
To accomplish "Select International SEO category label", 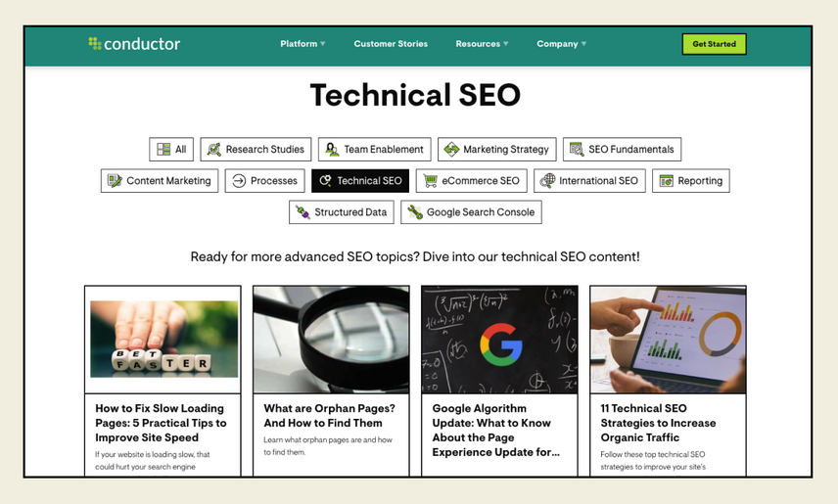I will point(598,181).
